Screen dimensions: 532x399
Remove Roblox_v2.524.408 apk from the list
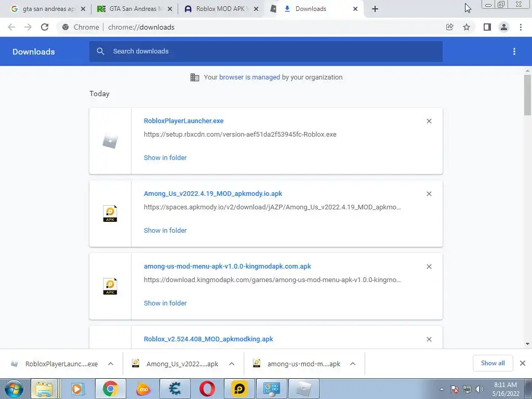(429, 339)
